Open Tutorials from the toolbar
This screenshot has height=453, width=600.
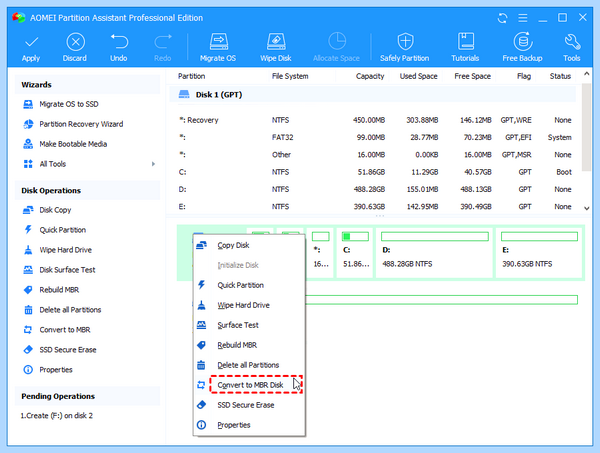[465, 48]
